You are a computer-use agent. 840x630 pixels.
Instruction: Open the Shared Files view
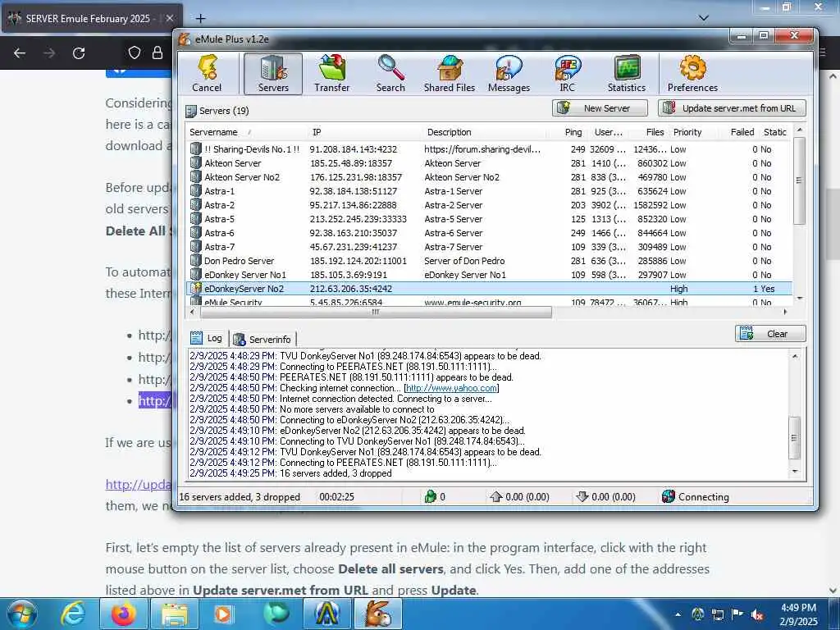point(450,74)
